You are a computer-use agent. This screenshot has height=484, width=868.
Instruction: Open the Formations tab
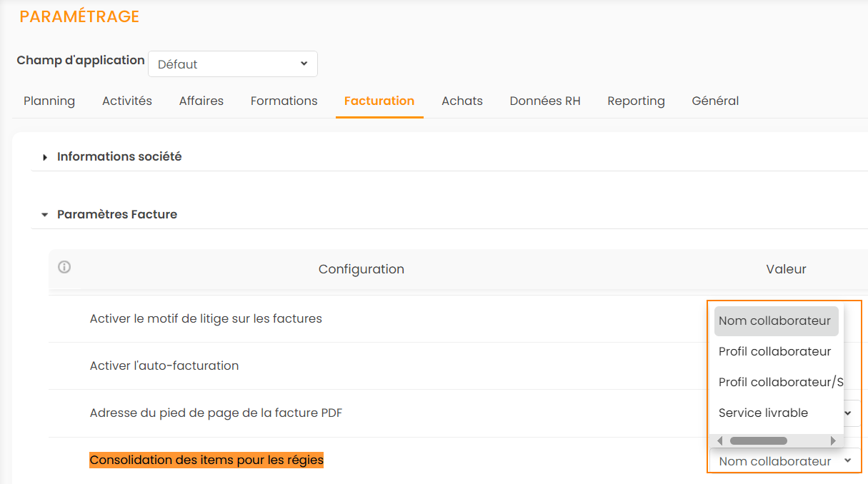[284, 101]
